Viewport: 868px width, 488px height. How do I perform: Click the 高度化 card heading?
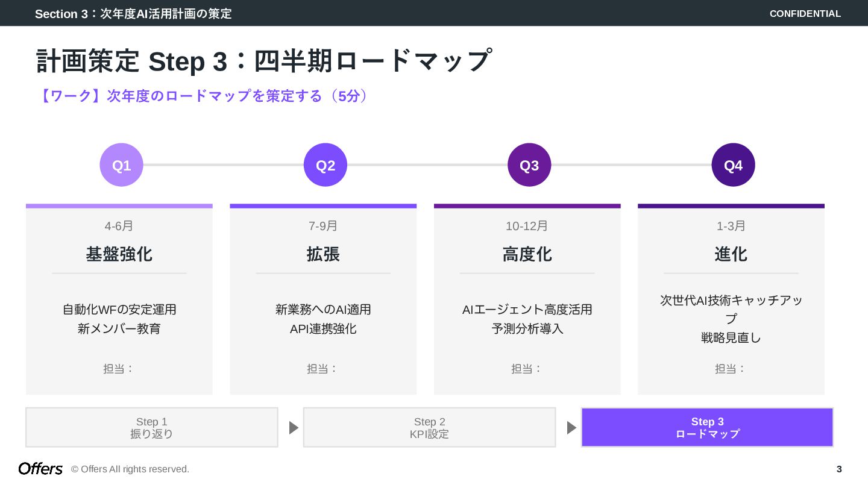coord(527,254)
